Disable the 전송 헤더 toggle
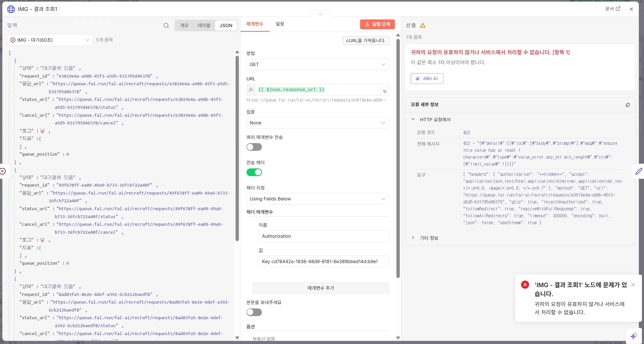 [x=254, y=172]
